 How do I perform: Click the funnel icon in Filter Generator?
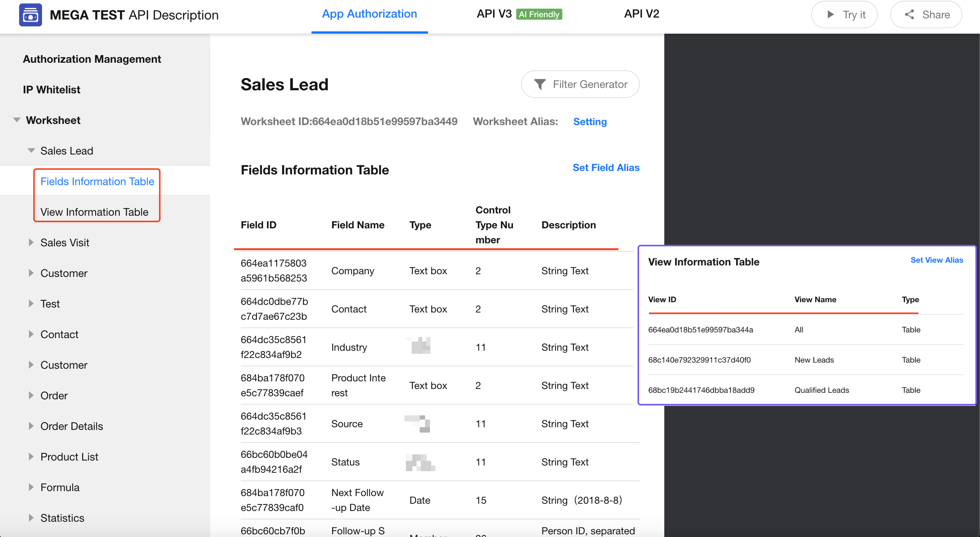540,84
